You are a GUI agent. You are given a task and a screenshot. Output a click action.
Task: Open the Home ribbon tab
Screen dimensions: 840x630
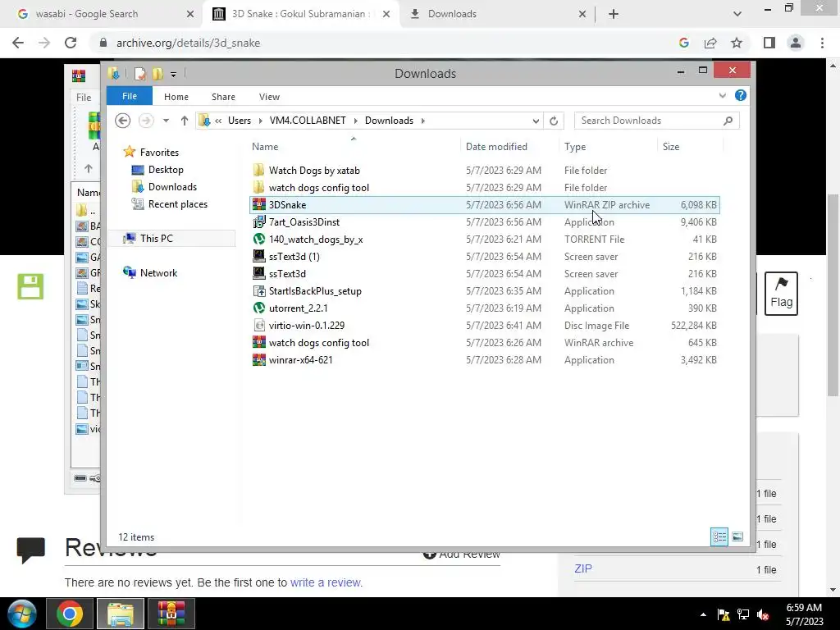point(176,97)
